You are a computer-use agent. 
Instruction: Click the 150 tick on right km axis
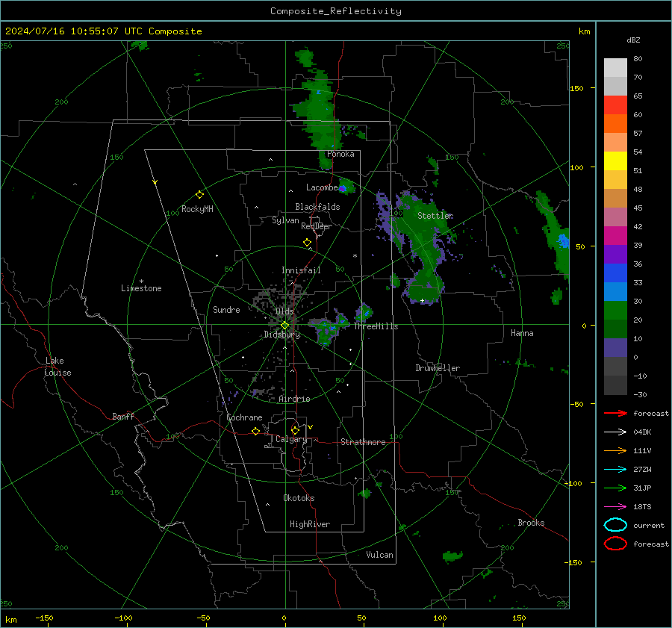coord(576,88)
